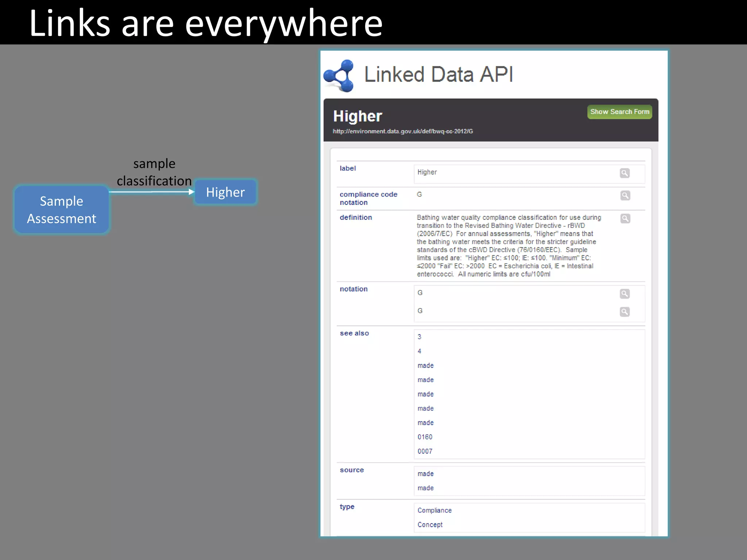Follow the see also link '0160'
Screen dimensions: 747x560
[425, 437]
